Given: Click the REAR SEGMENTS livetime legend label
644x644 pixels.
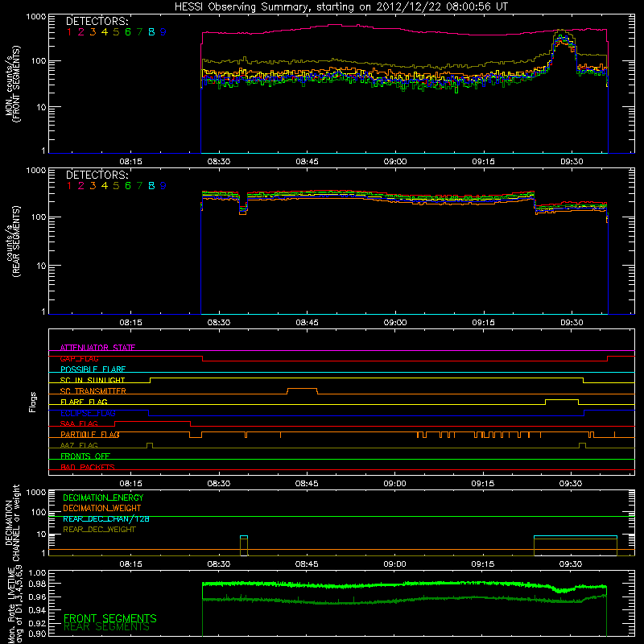Looking at the screenshot, I should 107,627.
